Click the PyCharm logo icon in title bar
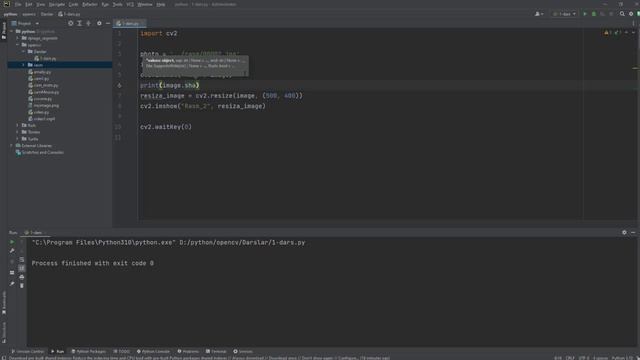The image size is (640, 360). click(7, 4)
